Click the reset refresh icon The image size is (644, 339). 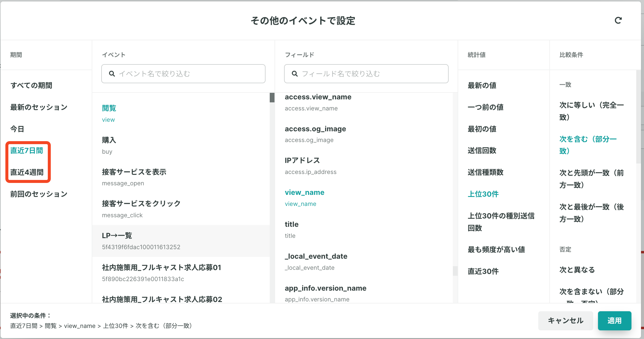(618, 20)
